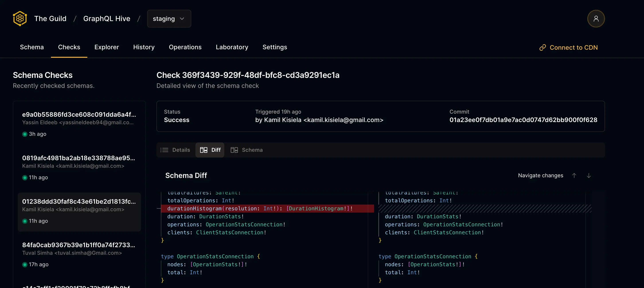Viewport: 644px width, 288px height.
Task: Click the removed durationHistogram diff line
Action: coord(260,208)
